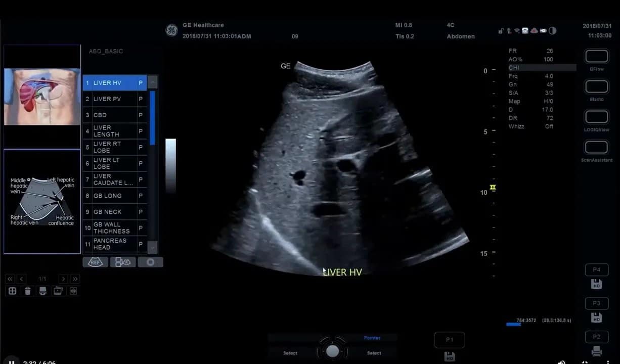Click the double-arrow last-page control under the worklist
620x364 pixels.
(74, 278)
